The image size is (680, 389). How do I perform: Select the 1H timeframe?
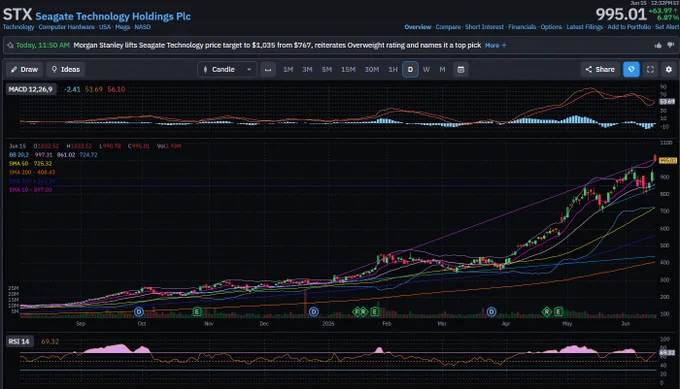(393, 69)
